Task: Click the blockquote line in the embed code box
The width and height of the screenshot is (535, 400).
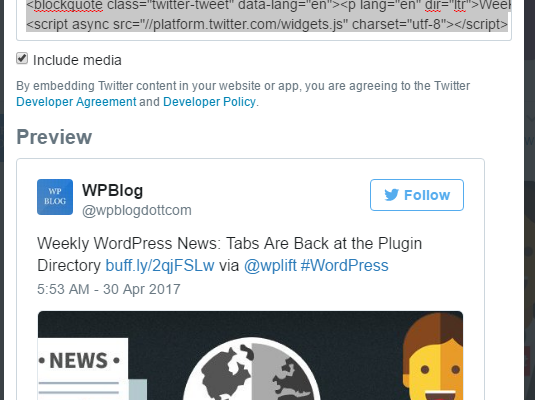Action: pos(269,5)
